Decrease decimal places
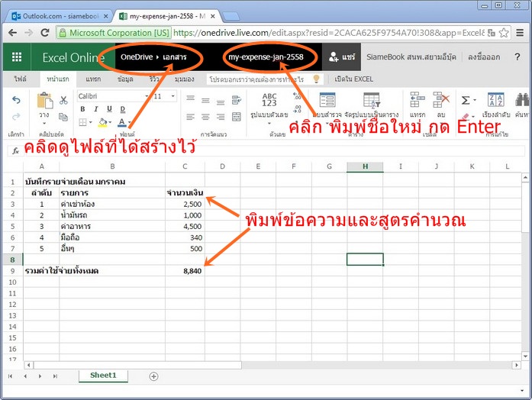The width and height of the screenshot is (532, 400). tap(297, 109)
